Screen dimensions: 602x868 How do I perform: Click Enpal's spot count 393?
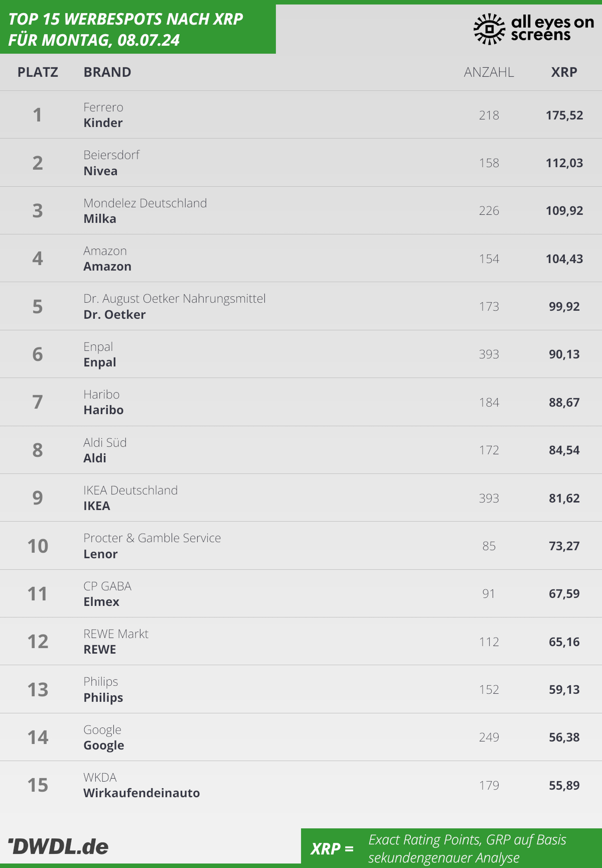[489, 354]
